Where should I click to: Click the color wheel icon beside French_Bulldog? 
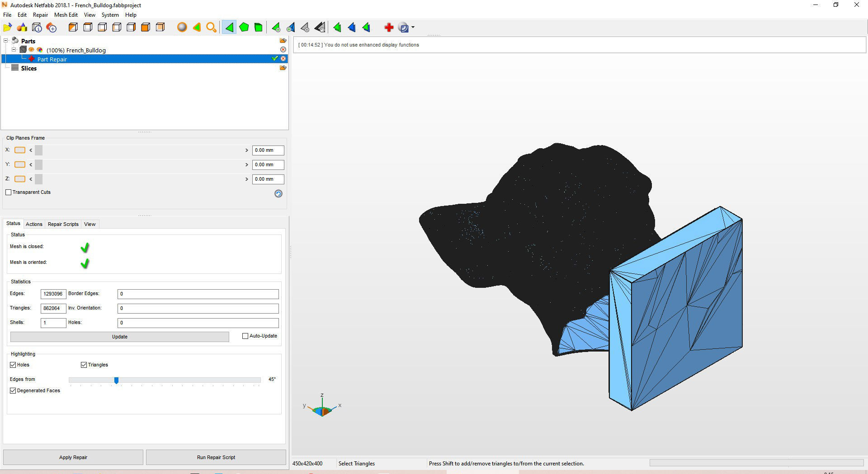click(40, 50)
